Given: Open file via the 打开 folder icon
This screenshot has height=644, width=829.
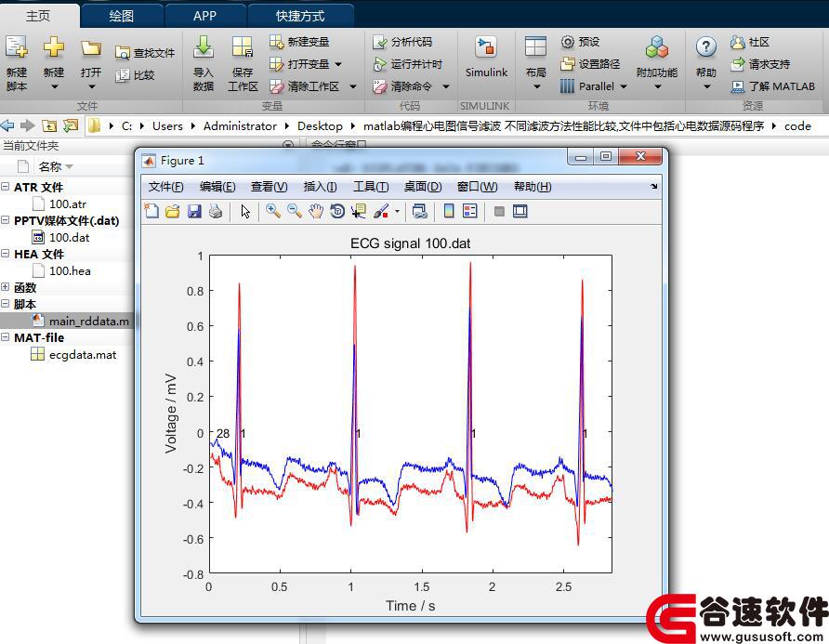Looking at the screenshot, I should click(x=91, y=48).
